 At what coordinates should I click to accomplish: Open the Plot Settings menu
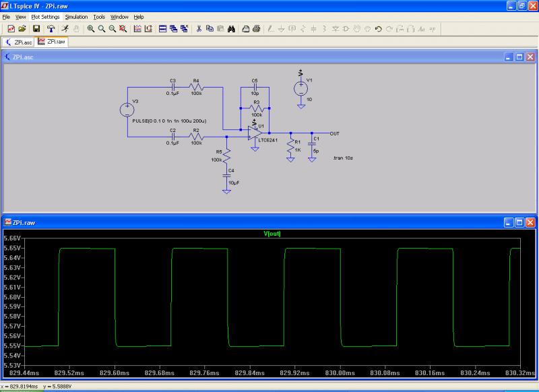pyautogui.click(x=45, y=16)
